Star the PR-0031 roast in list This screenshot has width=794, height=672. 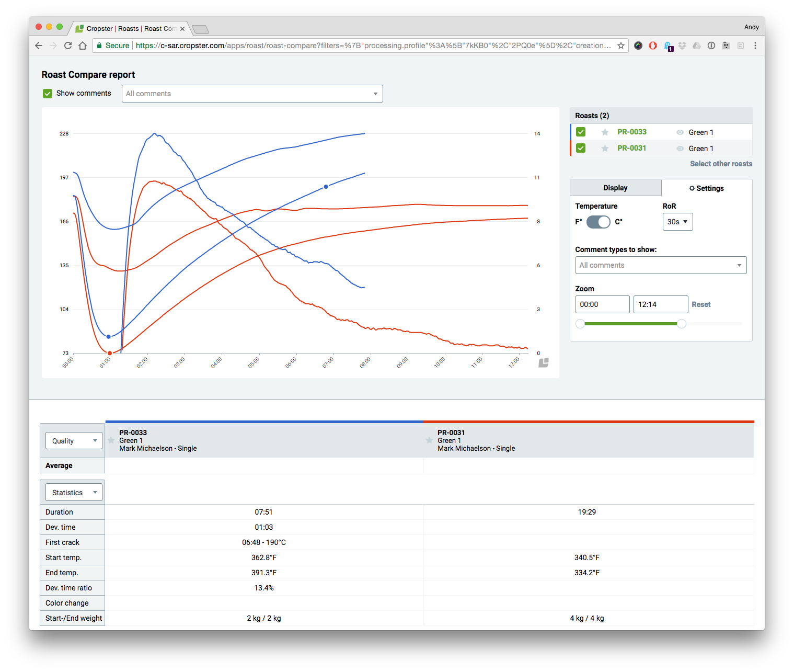(605, 149)
